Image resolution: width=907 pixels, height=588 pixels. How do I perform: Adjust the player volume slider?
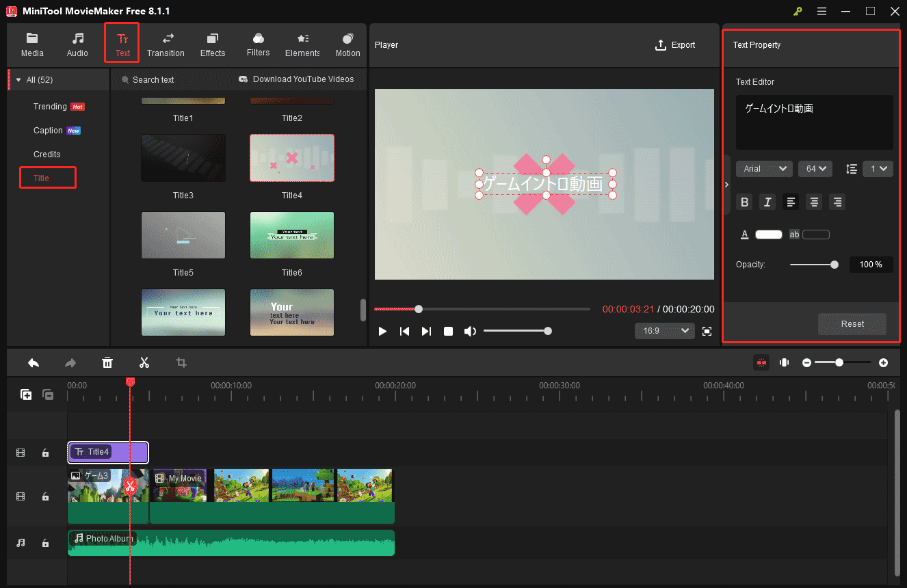tap(516, 331)
